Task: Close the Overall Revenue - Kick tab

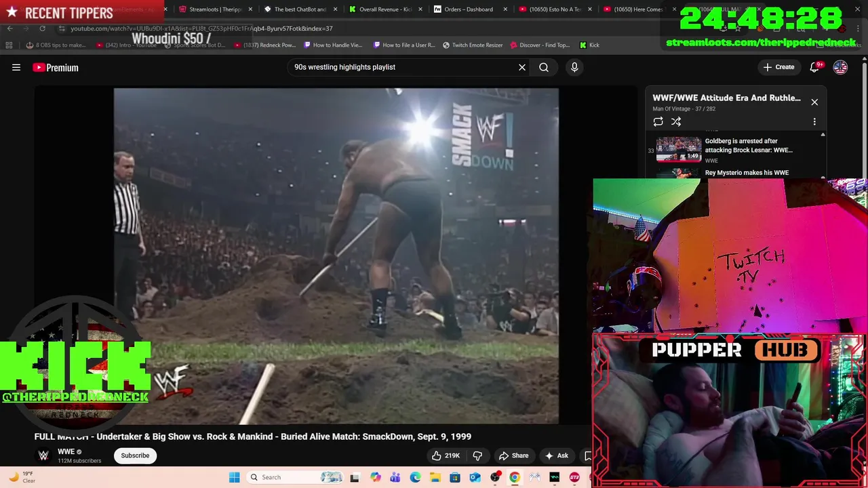Action: (420, 9)
